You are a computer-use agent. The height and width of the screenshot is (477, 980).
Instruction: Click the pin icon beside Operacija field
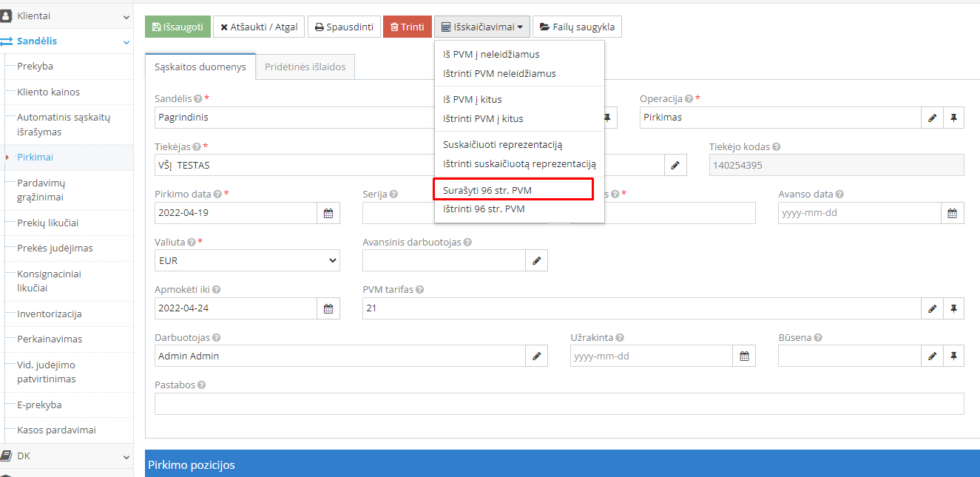pyautogui.click(x=953, y=118)
